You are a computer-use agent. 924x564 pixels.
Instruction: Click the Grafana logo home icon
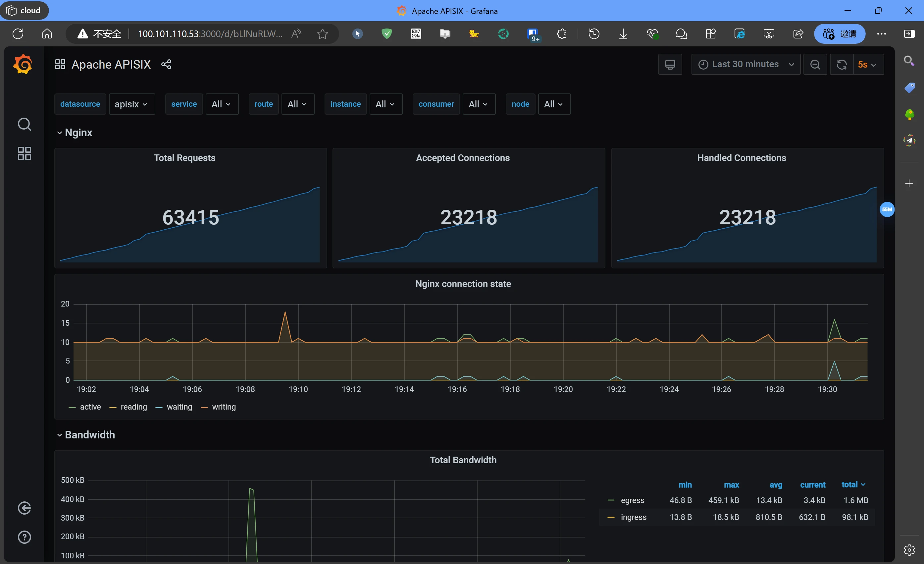point(23,64)
